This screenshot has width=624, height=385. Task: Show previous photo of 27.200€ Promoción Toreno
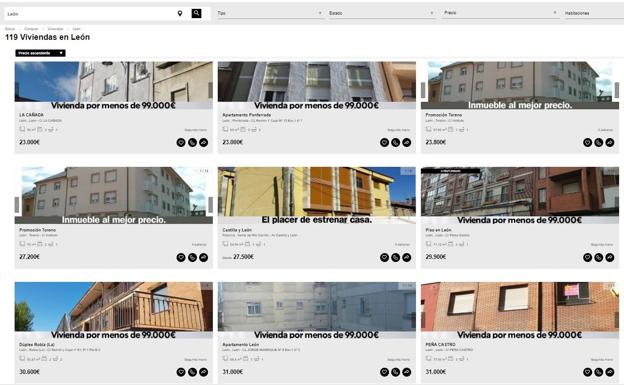[17, 205]
